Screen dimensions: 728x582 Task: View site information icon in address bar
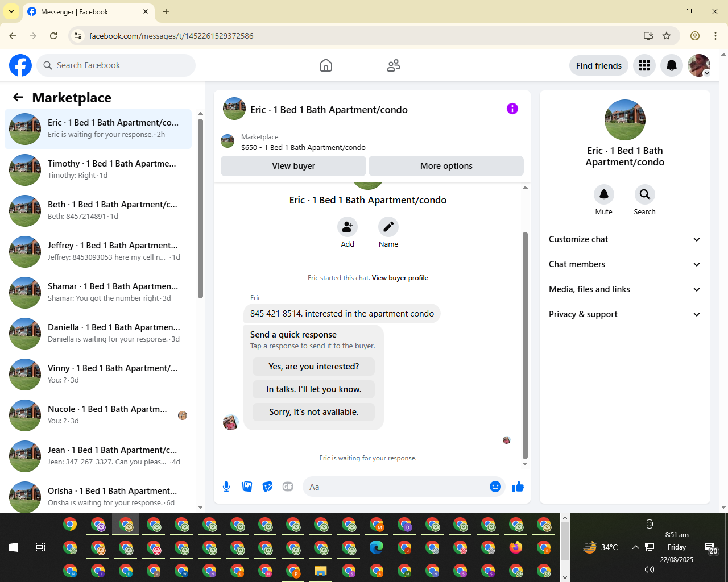point(78,36)
